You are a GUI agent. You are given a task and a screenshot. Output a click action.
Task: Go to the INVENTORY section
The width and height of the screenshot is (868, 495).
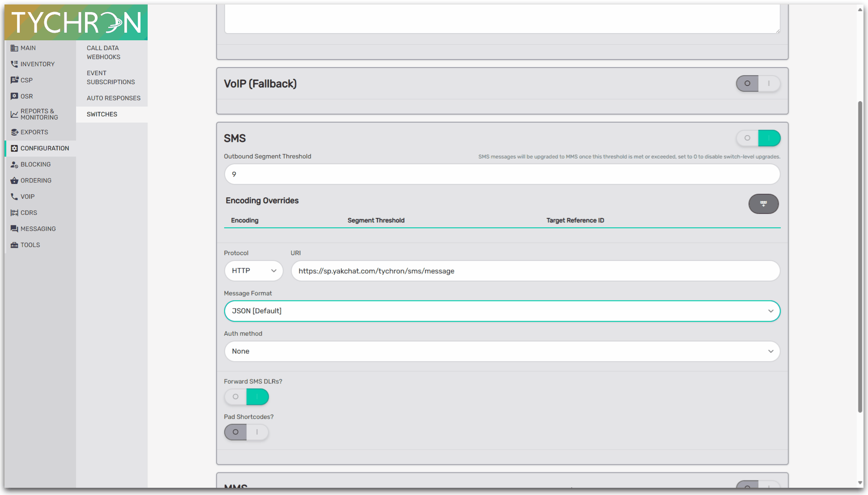(x=40, y=64)
